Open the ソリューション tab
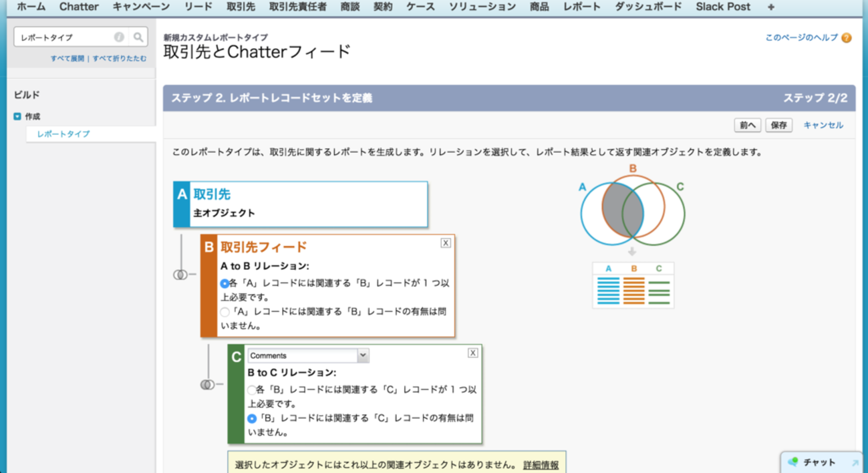This screenshot has height=473, width=868. click(x=482, y=7)
